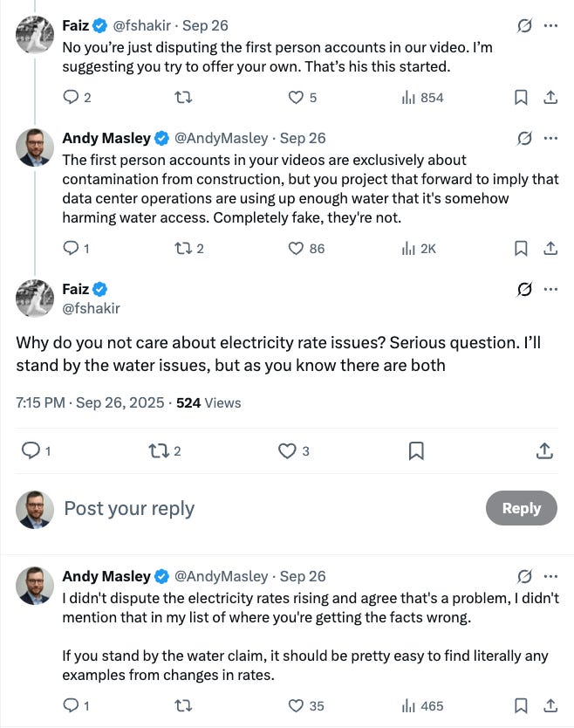Screen dimensions: 574x728
Task: Share the main Faiz tweet
Action: (544, 450)
